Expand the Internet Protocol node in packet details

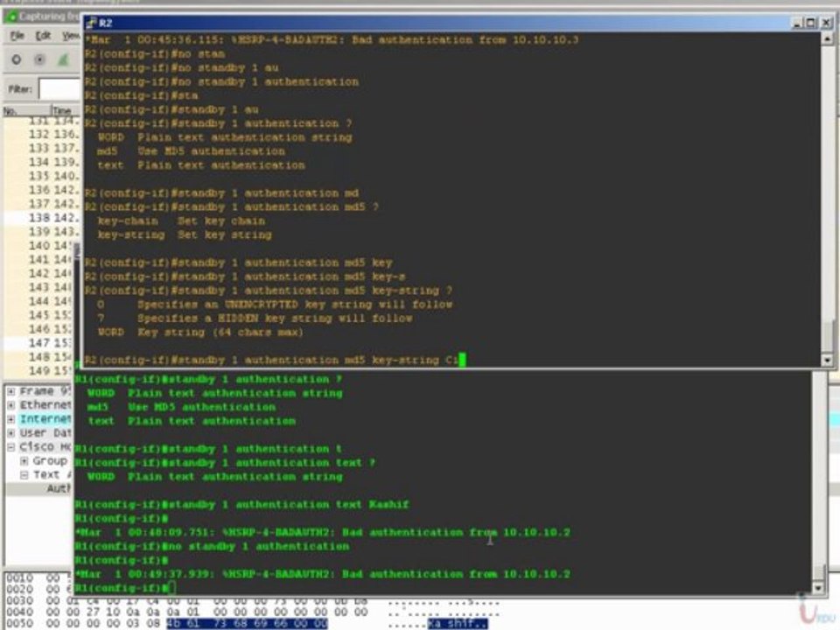pos(11,419)
